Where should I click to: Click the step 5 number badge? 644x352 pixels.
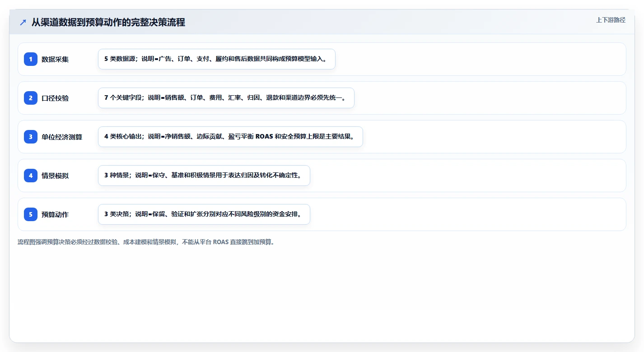[x=31, y=214]
